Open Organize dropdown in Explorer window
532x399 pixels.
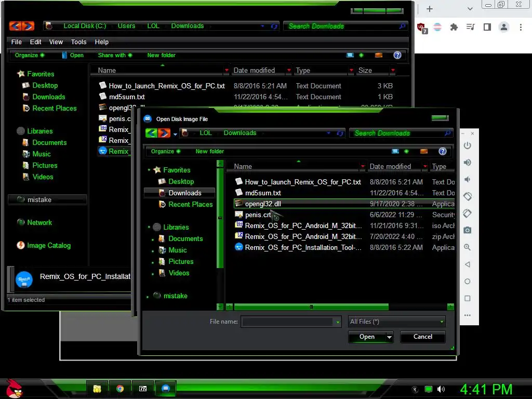point(30,55)
